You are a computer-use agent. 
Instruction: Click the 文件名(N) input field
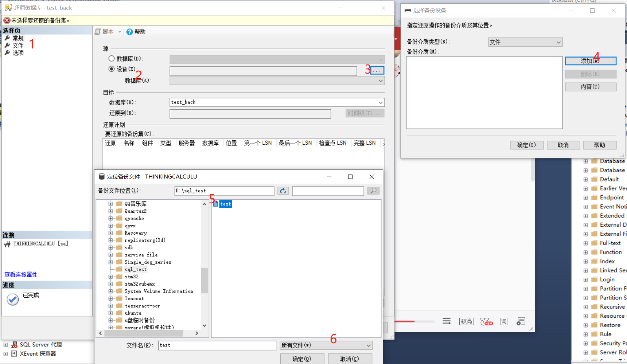pyautogui.click(x=218, y=345)
